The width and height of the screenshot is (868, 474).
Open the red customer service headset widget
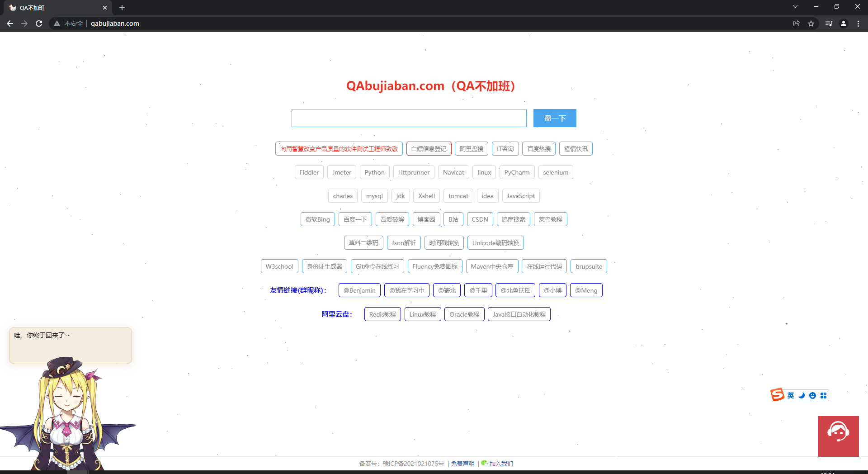tap(839, 436)
